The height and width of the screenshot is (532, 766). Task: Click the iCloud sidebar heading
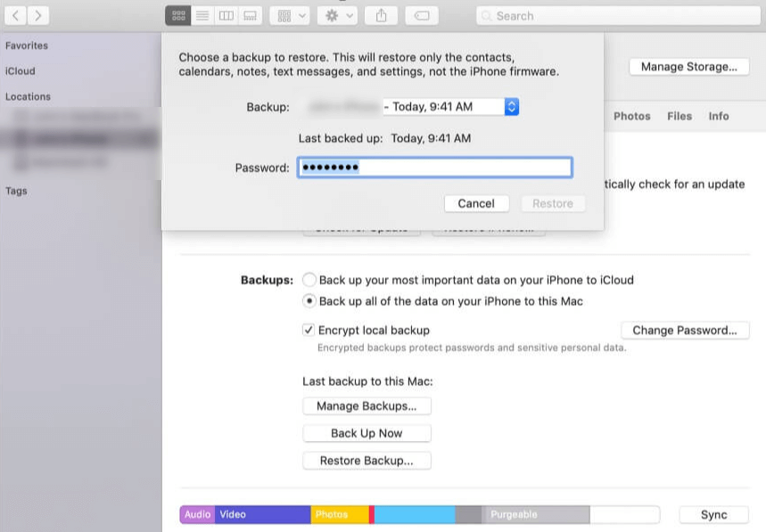click(20, 71)
